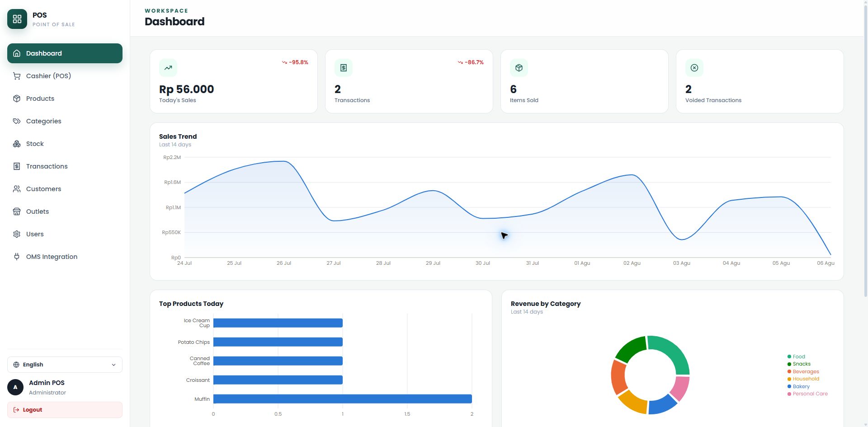The image size is (868, 427).
Task: Click the 26 Jul axis label
Action: coord(284,263)
